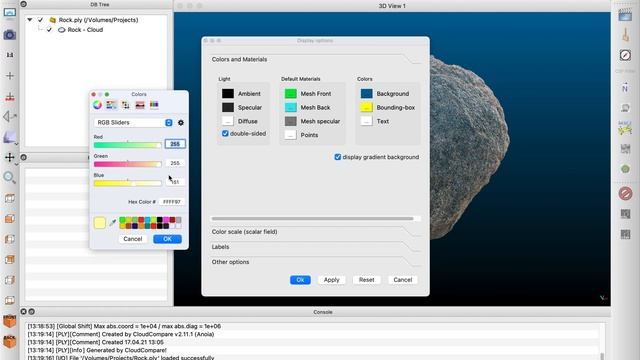Click the Rock.ply folder icon
This screenshot has height=360, width=640.
click(x=53, y=20)
